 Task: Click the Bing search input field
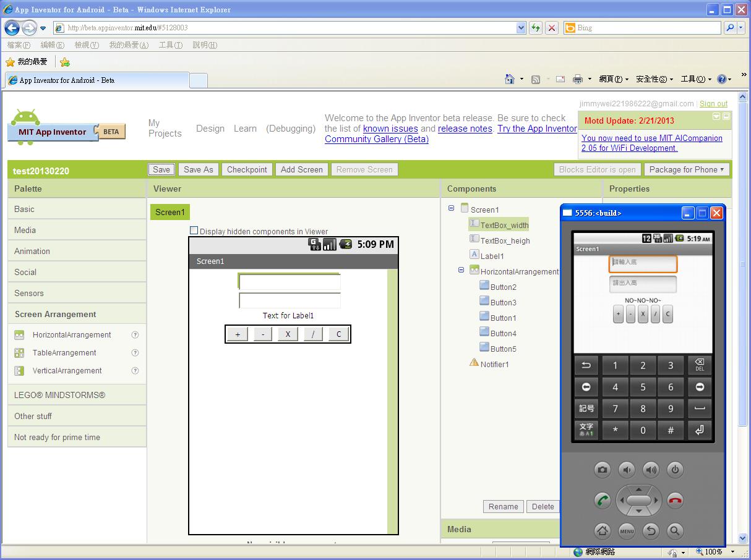[x=647, y=28]
